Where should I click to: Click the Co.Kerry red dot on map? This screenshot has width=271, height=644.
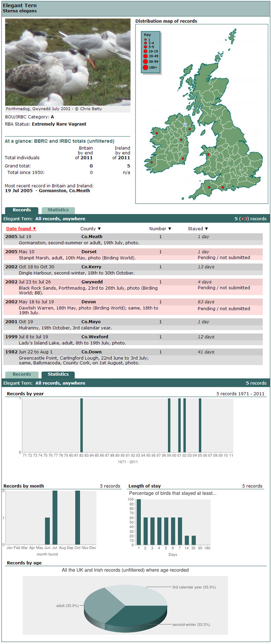[x=151, y=162]
